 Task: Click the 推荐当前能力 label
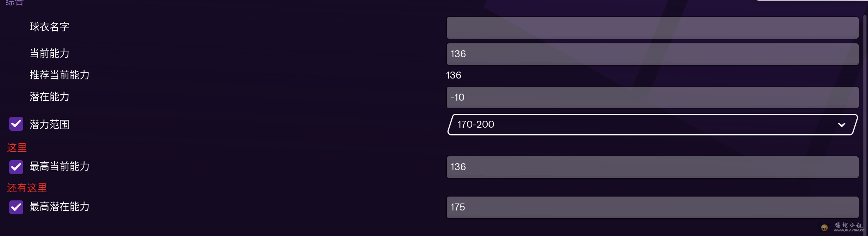(x=60, y=75)
